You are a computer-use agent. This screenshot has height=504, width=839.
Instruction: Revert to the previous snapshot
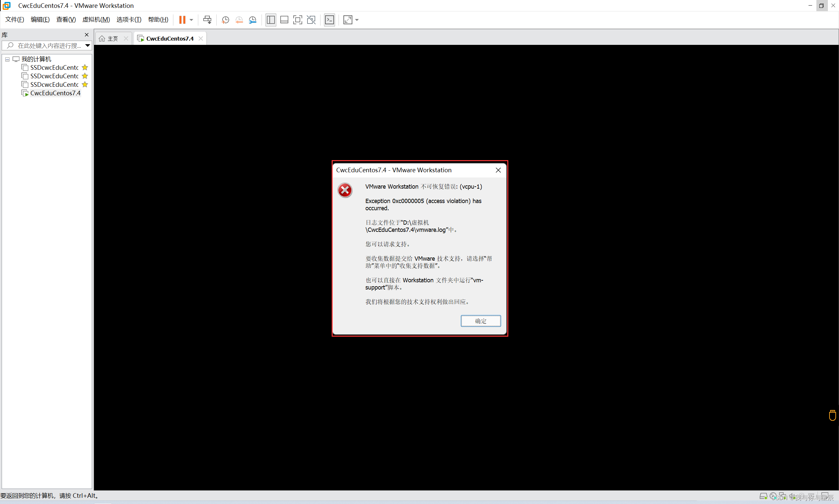pos(239,20)
